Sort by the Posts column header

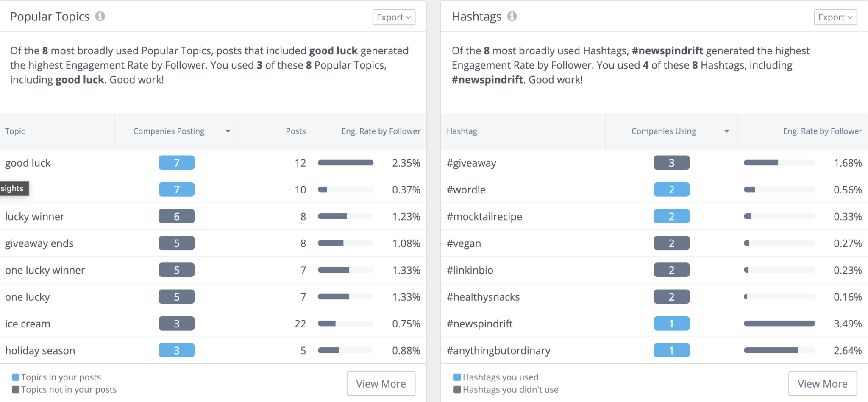click(x=296, y=131)
